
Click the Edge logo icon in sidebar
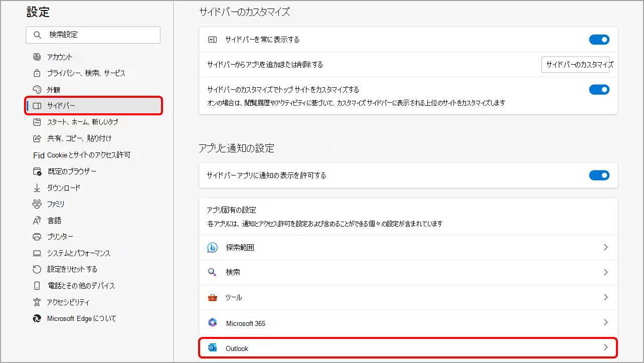pos(37,318)
